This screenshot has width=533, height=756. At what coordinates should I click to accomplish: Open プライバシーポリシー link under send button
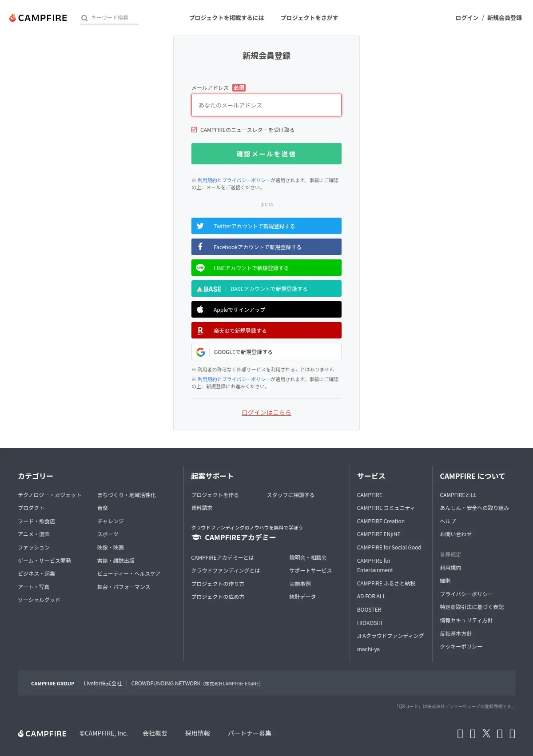[x=246, y=180]
